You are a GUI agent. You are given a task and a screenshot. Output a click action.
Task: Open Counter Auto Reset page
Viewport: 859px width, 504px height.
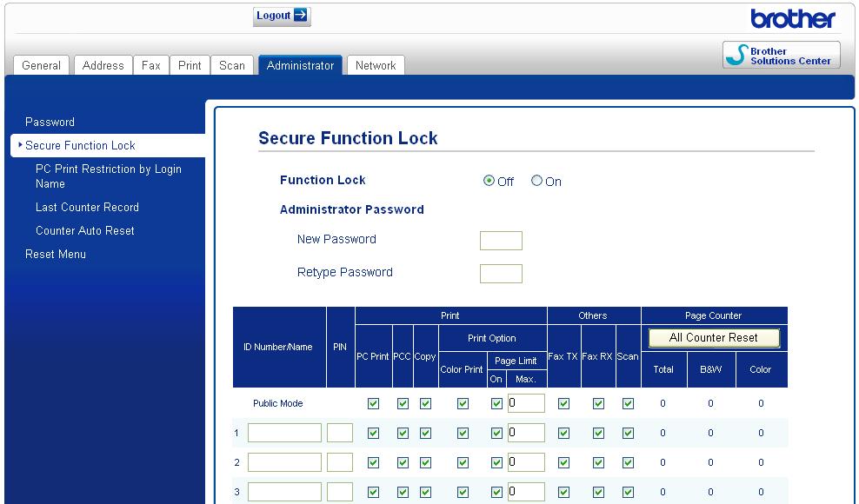coord(85,230)
